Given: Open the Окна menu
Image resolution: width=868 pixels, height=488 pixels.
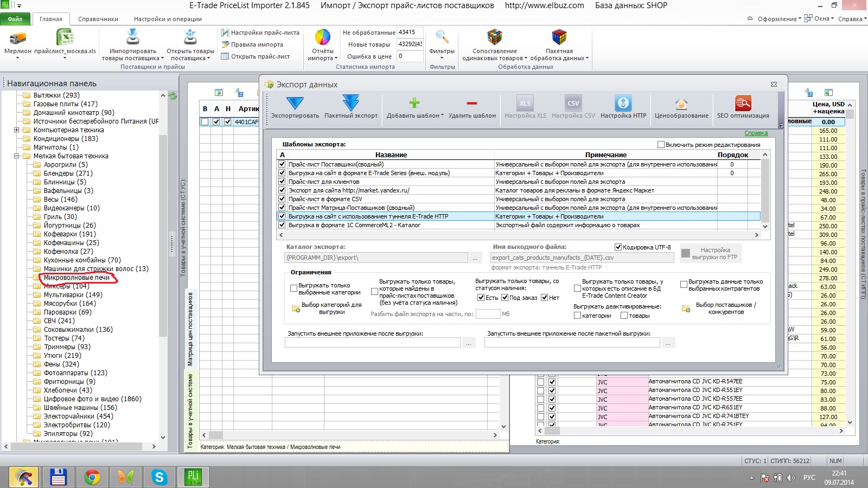Looking at the screenshot, I should pyautogui.click(x=820, y=18).
